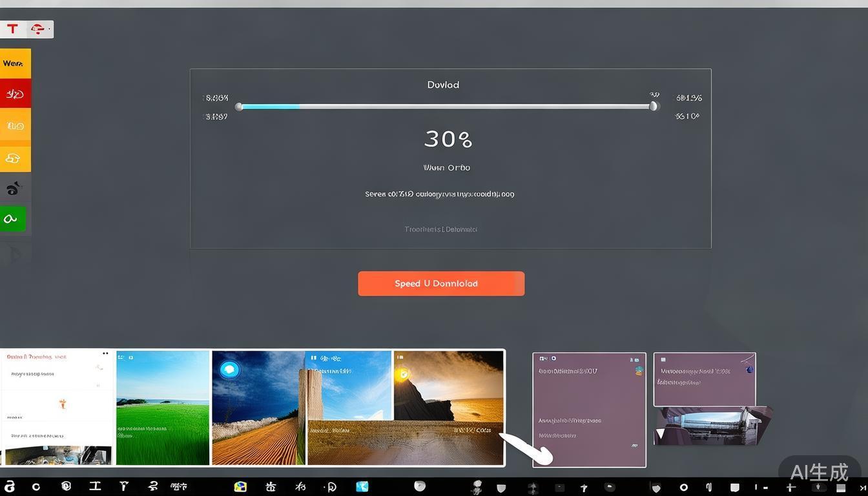868x496 pixels.
Task: Open the two-dot menu on the white document thumbnail
Action: tap(105, 353)
